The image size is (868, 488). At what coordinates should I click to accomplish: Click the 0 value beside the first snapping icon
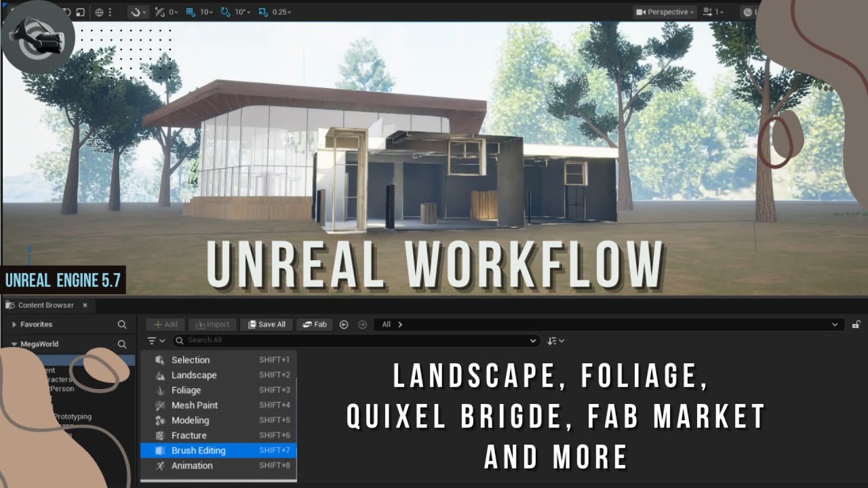(173, 12)
